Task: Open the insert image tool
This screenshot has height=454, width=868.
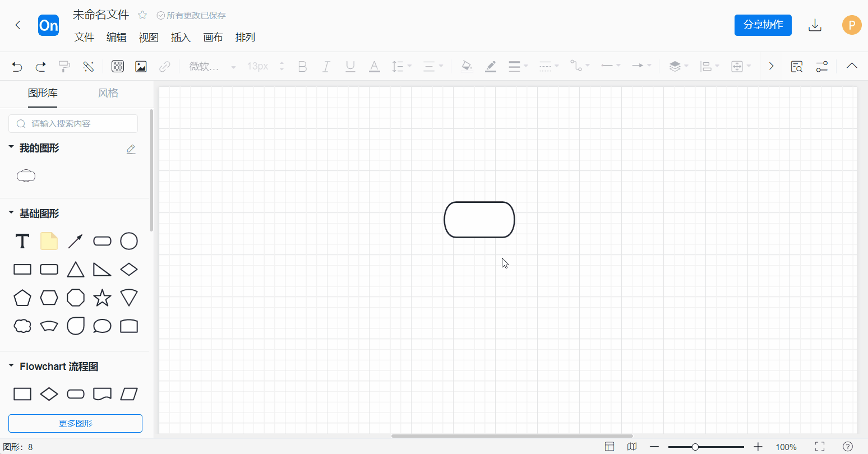Action: pyautogui.click(x=141, y=67)
